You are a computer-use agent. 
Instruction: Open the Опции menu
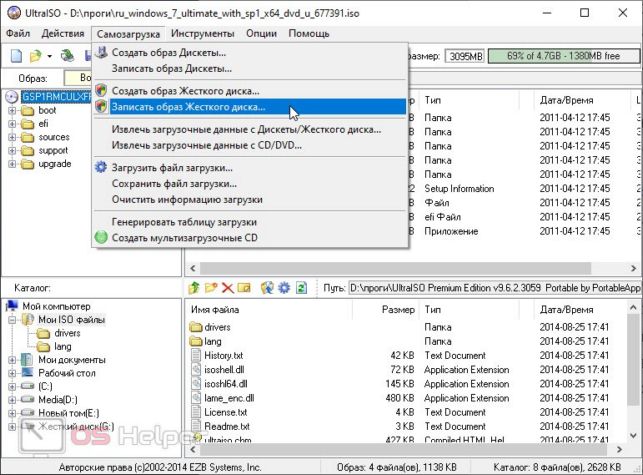click(x=261, y=33)
